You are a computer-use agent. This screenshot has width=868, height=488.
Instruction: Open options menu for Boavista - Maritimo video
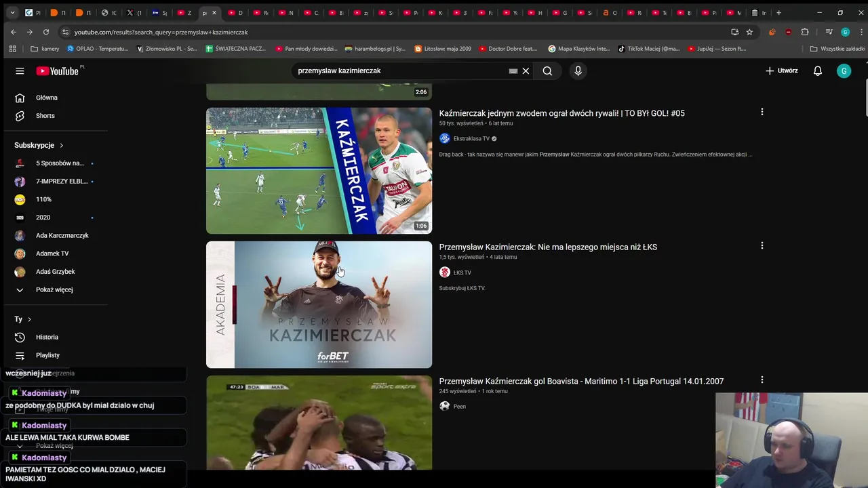[762, 380]
